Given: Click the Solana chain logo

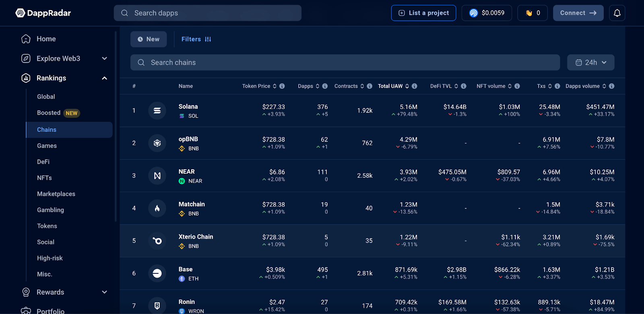Looking at the screenshot, I should (157, 111).
